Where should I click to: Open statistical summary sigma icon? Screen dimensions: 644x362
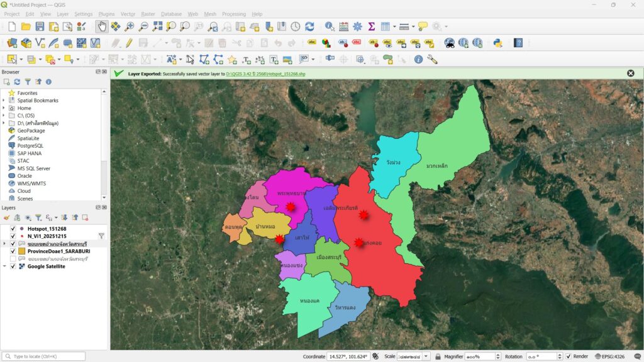[x=371, y=26]
